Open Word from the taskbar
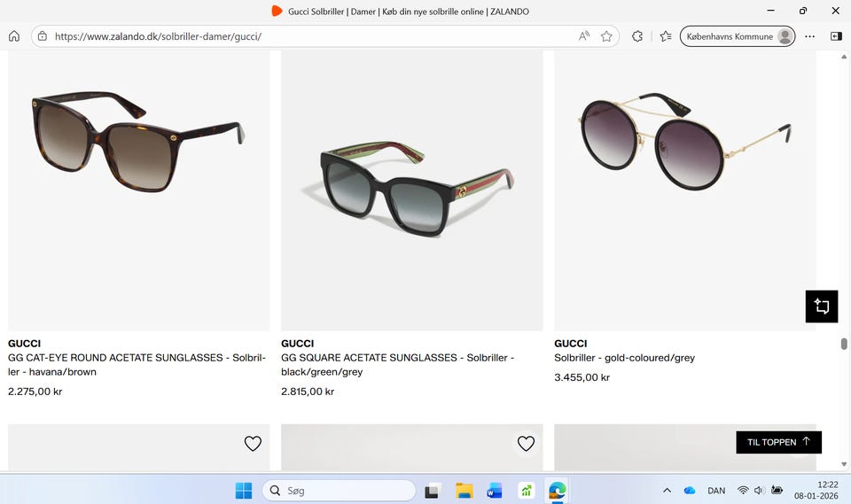The image size is (851, 504). coord(495,491)
